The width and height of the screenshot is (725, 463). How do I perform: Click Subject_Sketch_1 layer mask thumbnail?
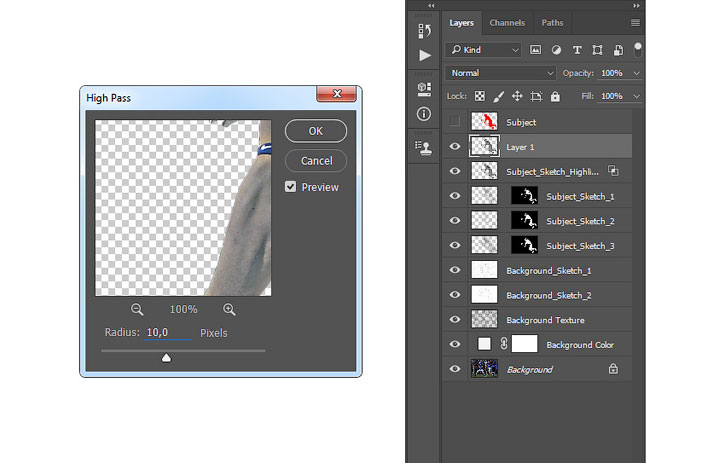point(524,196)
